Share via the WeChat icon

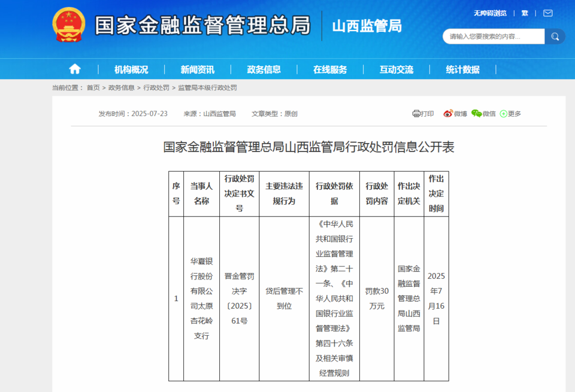point(476,114)
